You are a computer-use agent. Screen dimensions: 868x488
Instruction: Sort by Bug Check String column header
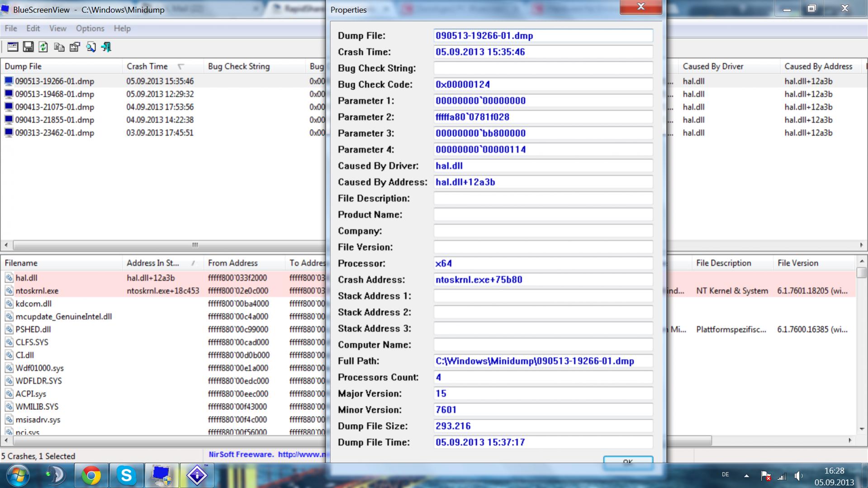pos(254,66)
